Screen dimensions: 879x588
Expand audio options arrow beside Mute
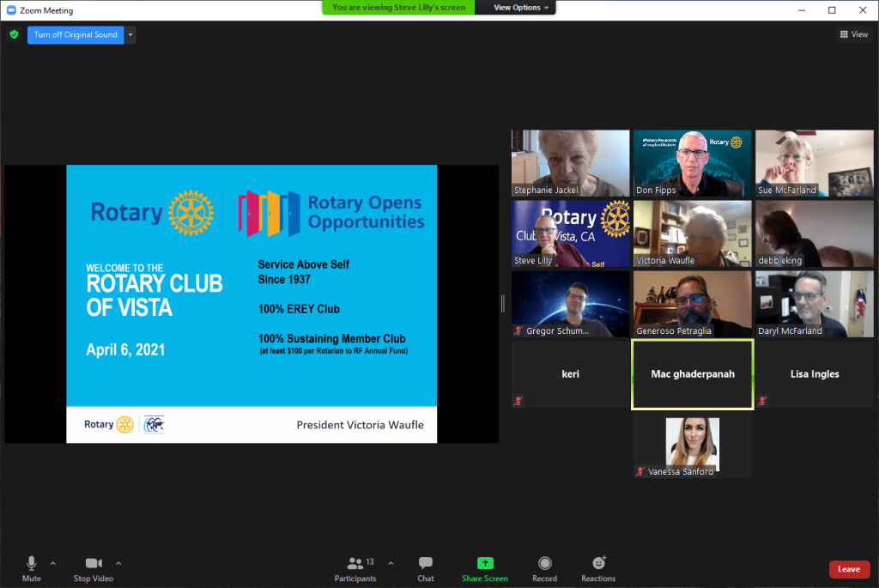coord(53,564)
